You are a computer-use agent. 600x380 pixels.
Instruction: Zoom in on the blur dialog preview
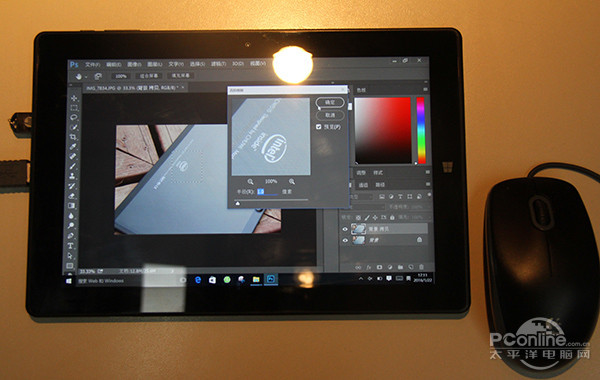pyautogui.click(x=292, y=181)
